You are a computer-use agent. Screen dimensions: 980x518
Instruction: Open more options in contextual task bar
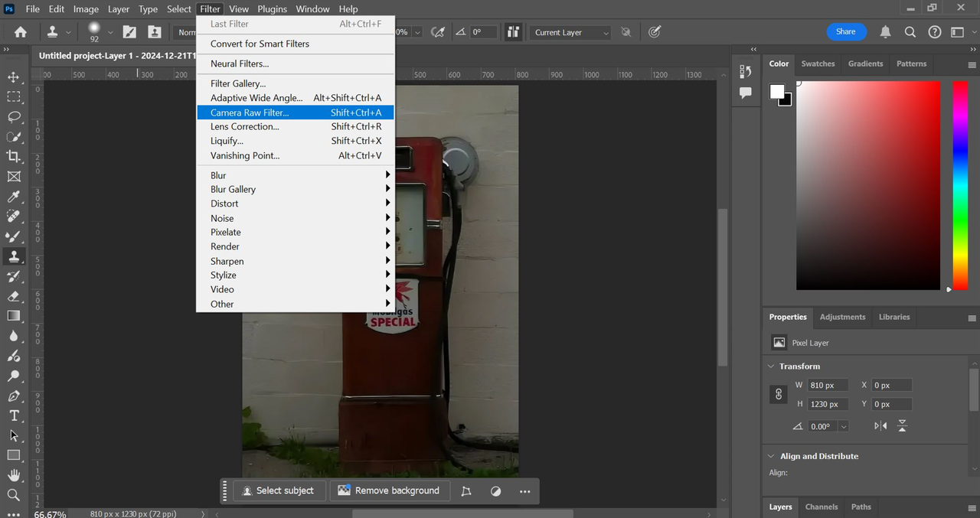click(524, 491)
